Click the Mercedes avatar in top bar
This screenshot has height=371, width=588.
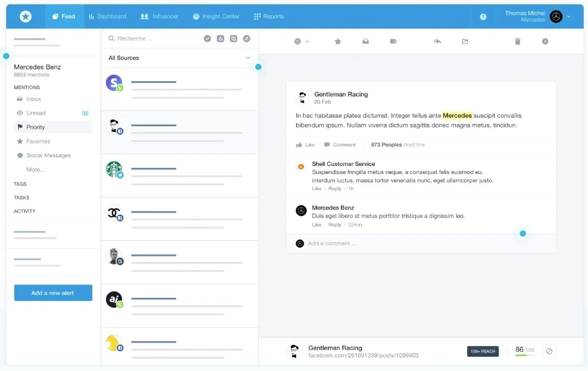click(x=556, y=17)
